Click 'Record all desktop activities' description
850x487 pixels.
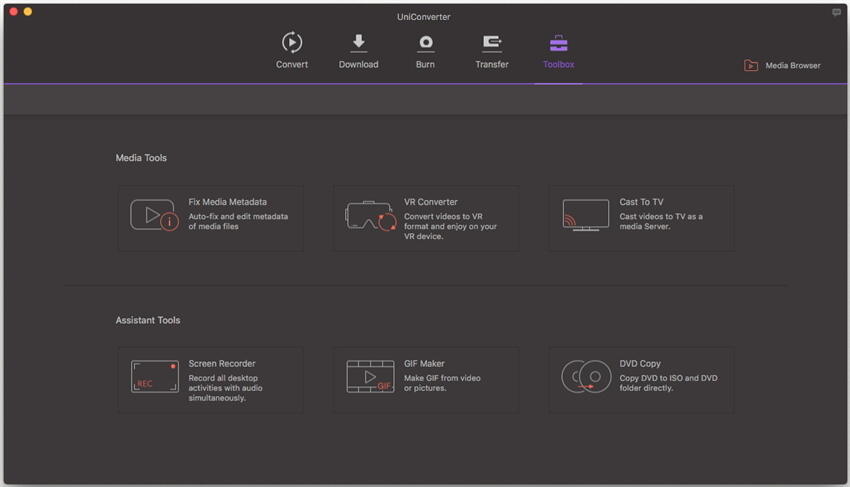tap(225, 388)
